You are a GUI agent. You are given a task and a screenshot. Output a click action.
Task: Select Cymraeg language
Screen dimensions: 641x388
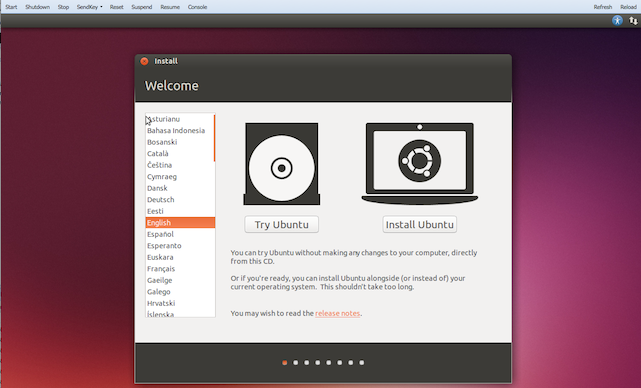point(179,177)
